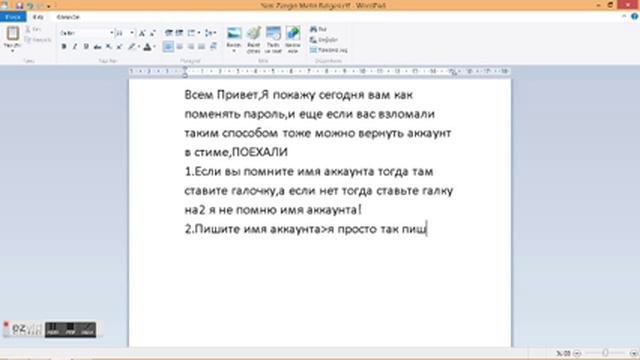Click Draw on the ezvid recorder widget

point(87,329)
